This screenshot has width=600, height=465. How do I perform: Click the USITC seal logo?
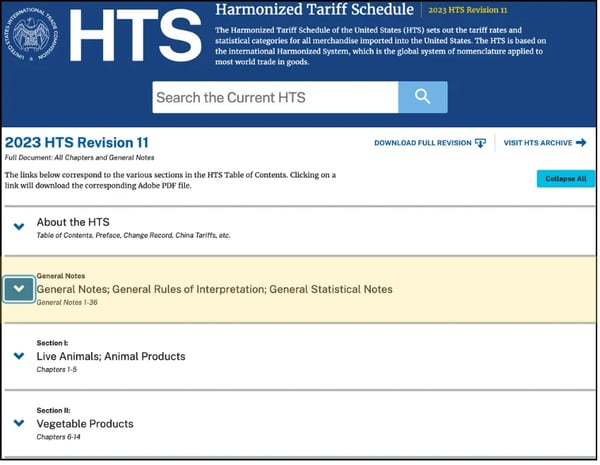32,34
